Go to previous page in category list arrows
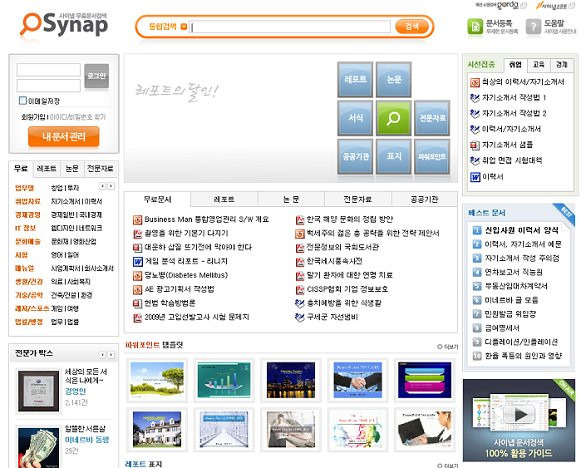This screenshot has width=586, height=468. point(103,186)
